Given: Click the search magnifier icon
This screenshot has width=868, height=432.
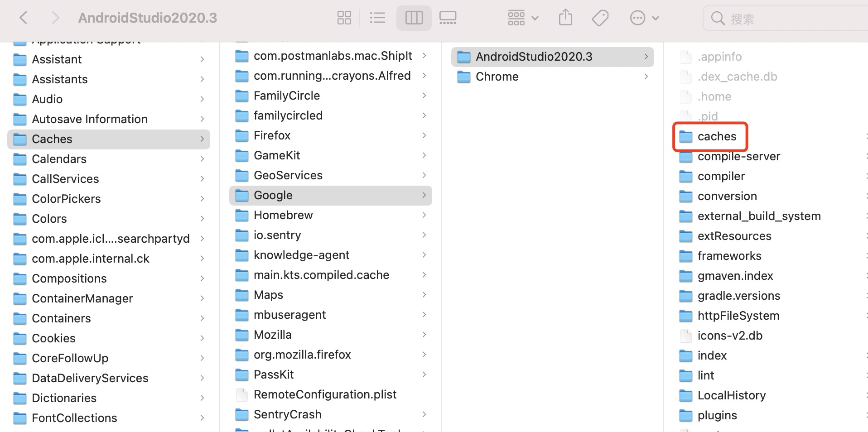Looking at the screenshot, I should coord(718,19).
